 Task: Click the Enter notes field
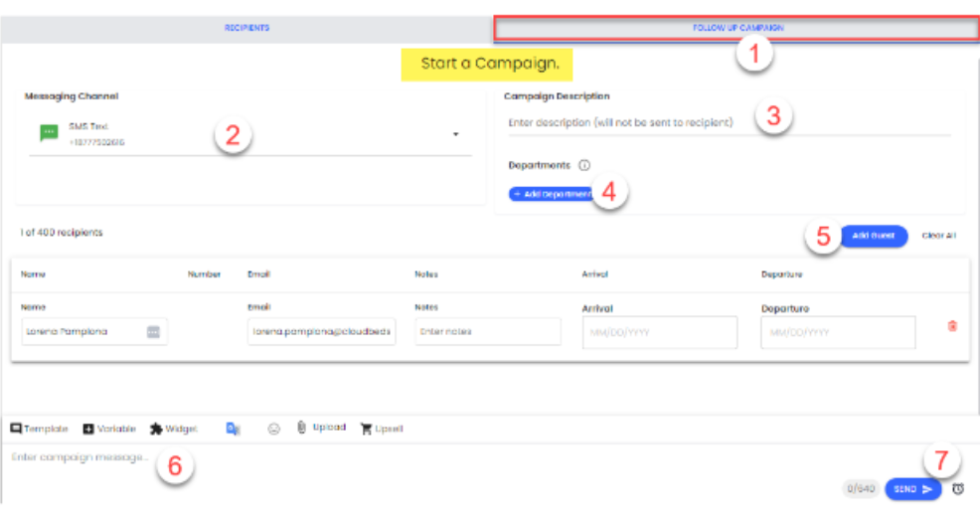coord(487,331)
